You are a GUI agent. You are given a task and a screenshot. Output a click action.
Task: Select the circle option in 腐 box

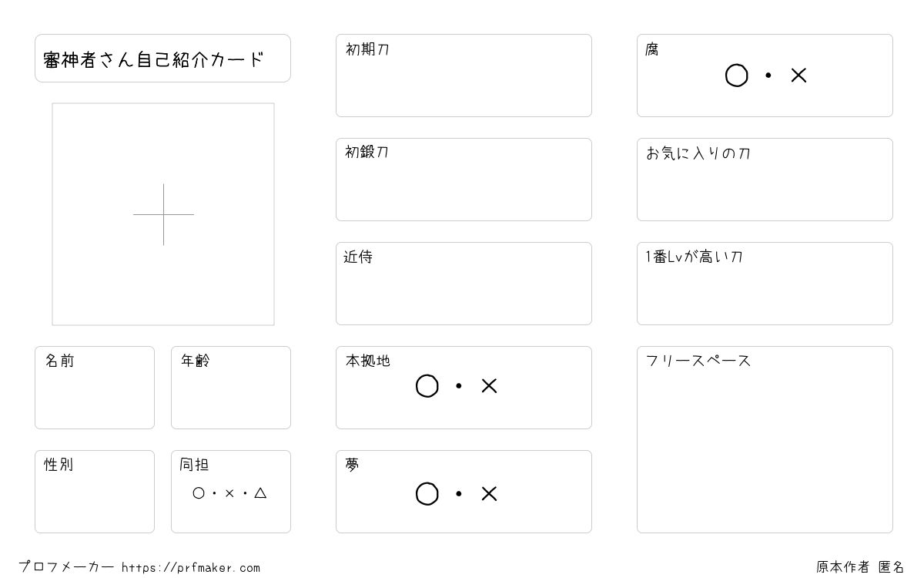737,76
